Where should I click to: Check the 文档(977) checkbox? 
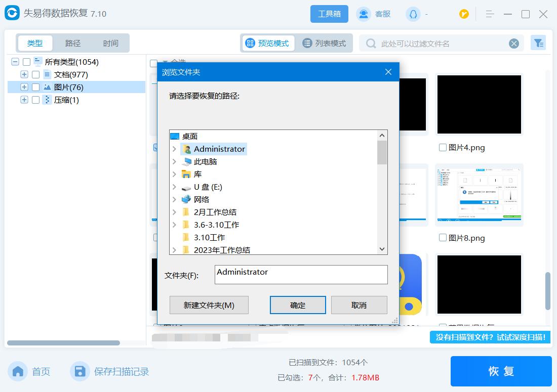34,74
